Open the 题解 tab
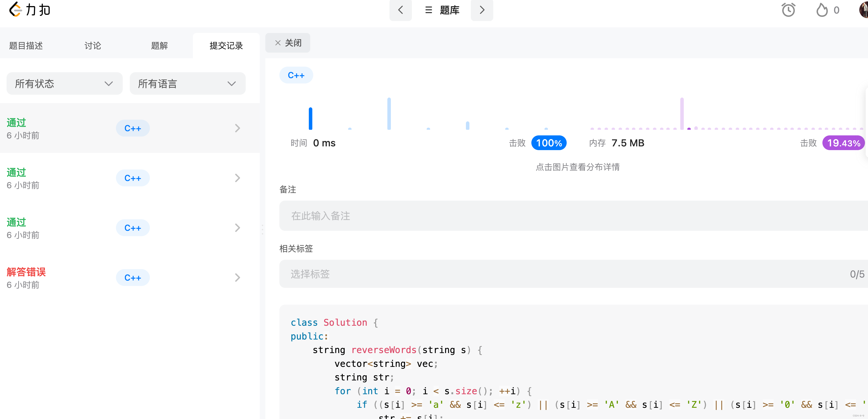Image resolution: width=868 pixels, height=419 pixels. (159, 46)
